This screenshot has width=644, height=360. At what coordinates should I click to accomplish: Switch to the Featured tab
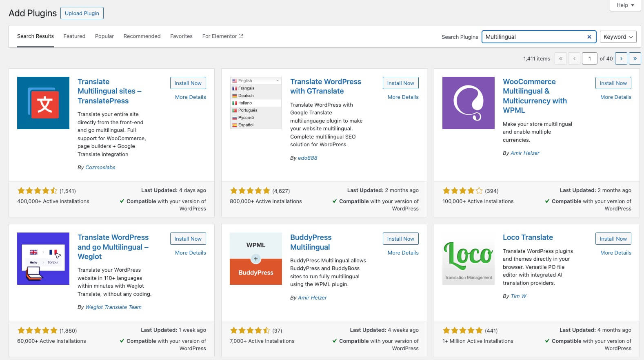pyautogui.click(x=74, y=36)
